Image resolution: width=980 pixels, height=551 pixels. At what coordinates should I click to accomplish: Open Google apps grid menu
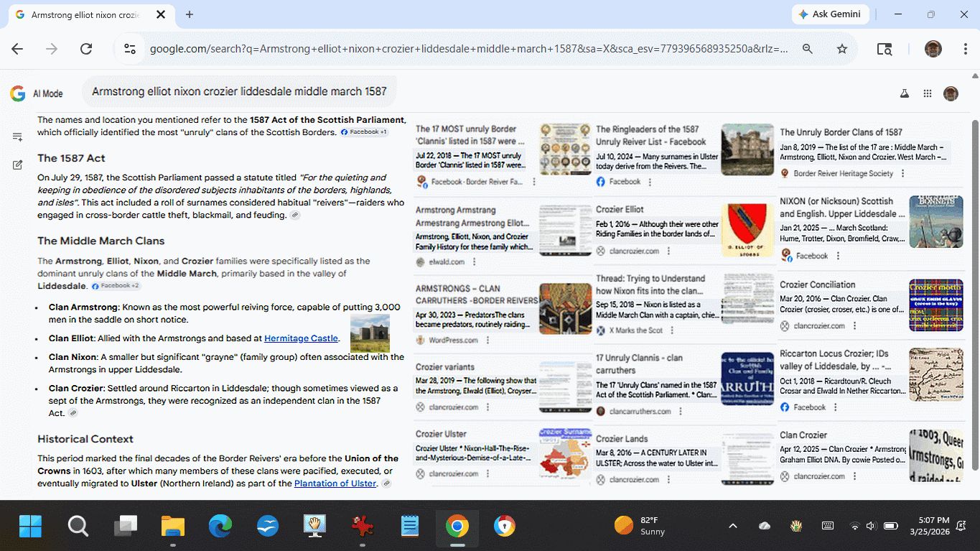[x=928, y=93]
